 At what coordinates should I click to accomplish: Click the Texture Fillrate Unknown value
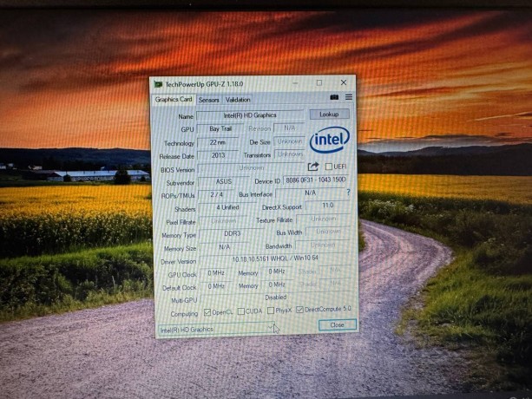[x=323, y=219]
